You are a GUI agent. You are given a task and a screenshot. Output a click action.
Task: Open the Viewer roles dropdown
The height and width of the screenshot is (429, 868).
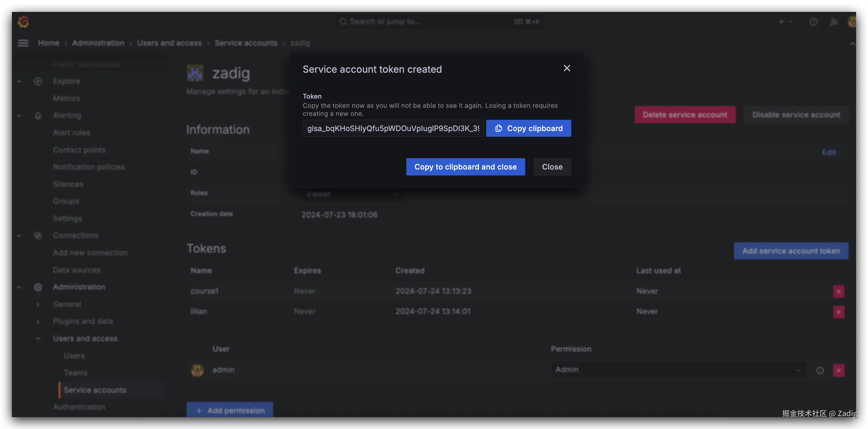[x=352, y=195]
